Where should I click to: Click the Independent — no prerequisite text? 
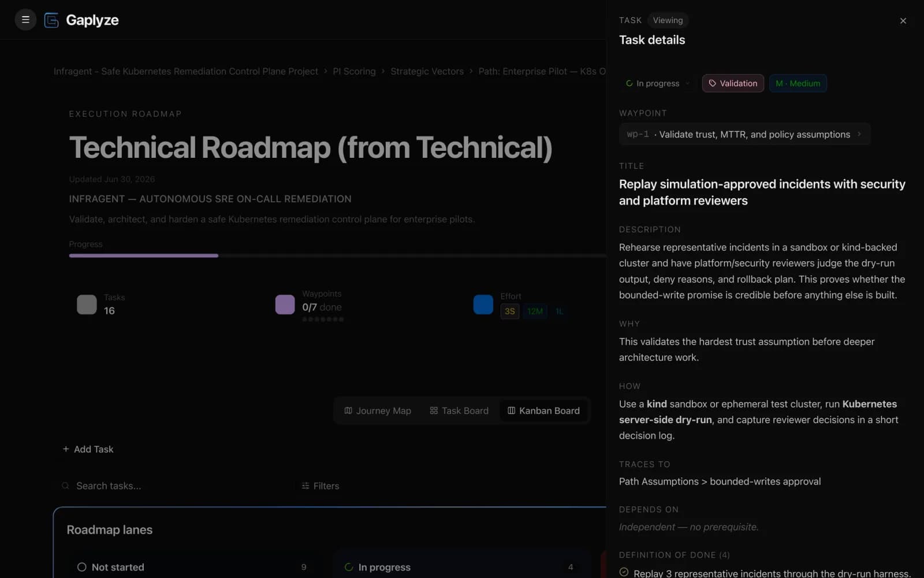click(x=689, y=527)
